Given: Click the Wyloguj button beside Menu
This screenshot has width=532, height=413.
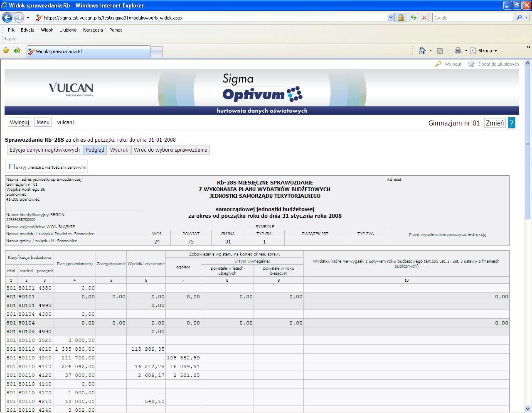Looking at the screenshot, I should (x=20, y=123).
